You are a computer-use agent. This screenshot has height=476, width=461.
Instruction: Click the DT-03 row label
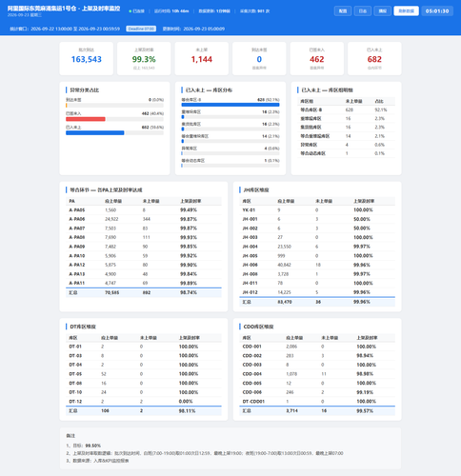pyautogui.click(x=75, y=356)
